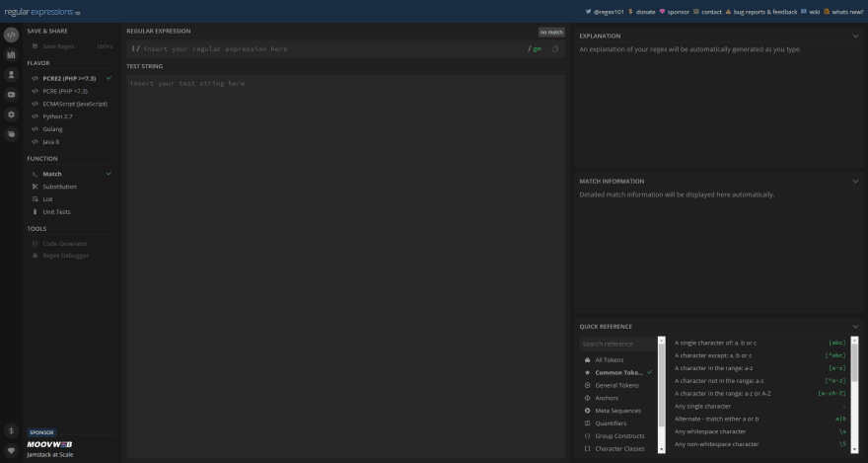Open the settings gear icon in sidebar
Viewport: 868px width, 463px height.
click(11, 115)
